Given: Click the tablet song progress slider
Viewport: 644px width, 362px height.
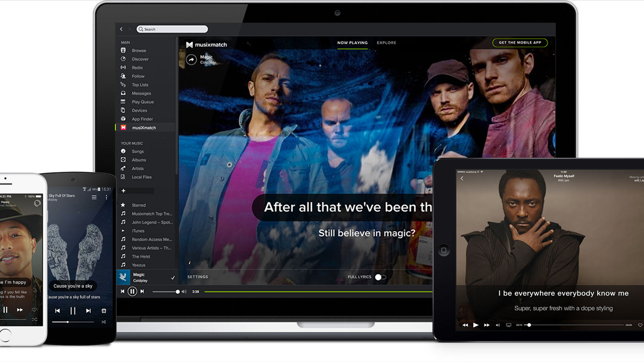Looking at the screenshot, I should [574, 325].
